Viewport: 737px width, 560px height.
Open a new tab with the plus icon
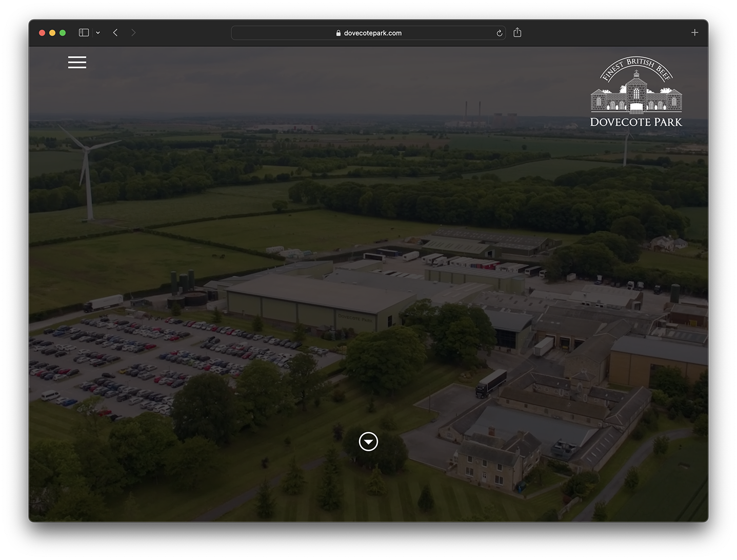pyautogui.click(x=694, y=32)
